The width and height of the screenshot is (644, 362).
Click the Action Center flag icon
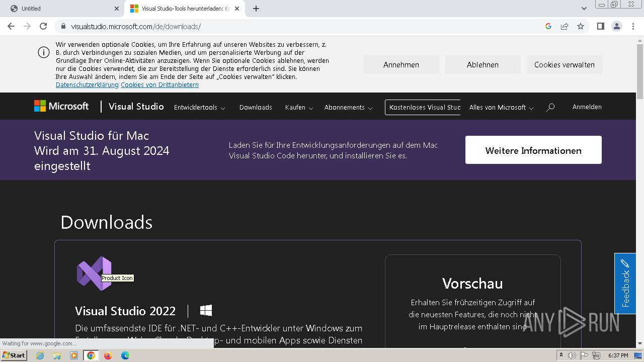click(x=584, y=355)
